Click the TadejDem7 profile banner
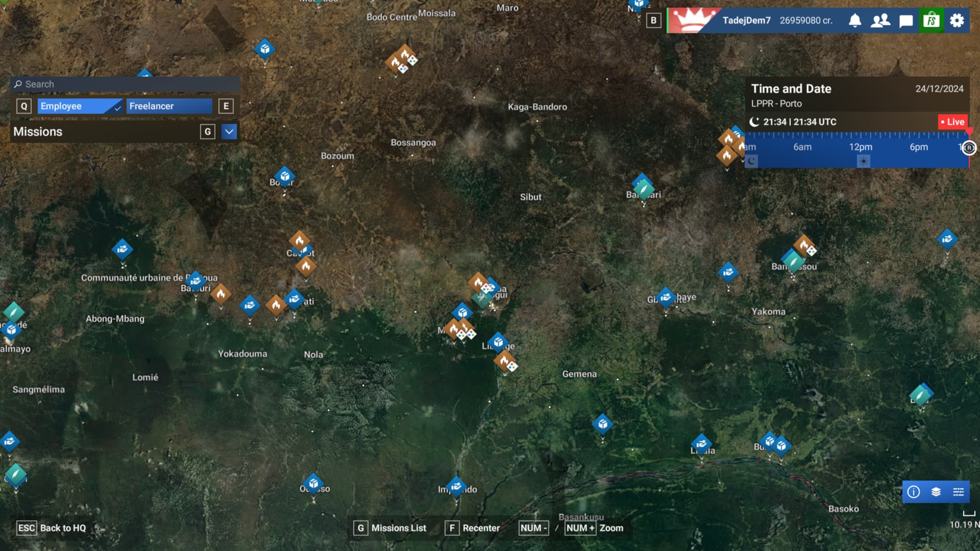 pyautogui.click(x=745, y=20)
